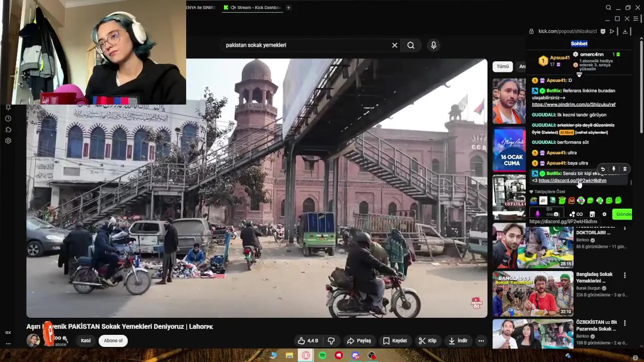Screen dimensions: 644x362
Task: Open the sidebar history clock icon
Action: (x=8, y=119)
